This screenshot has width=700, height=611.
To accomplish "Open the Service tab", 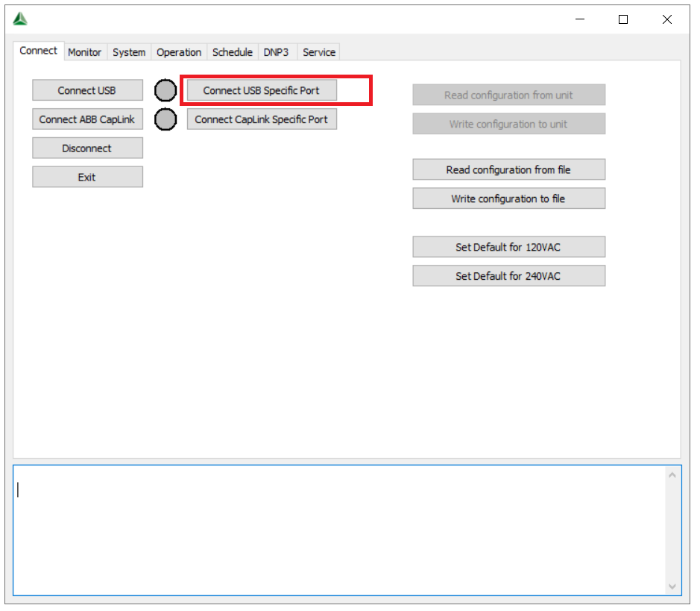I will [319, 52].
